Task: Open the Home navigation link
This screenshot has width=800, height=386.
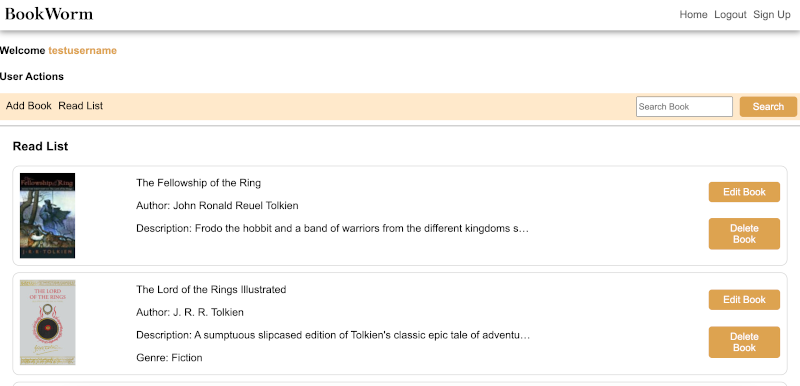Action: coord(693,15)
